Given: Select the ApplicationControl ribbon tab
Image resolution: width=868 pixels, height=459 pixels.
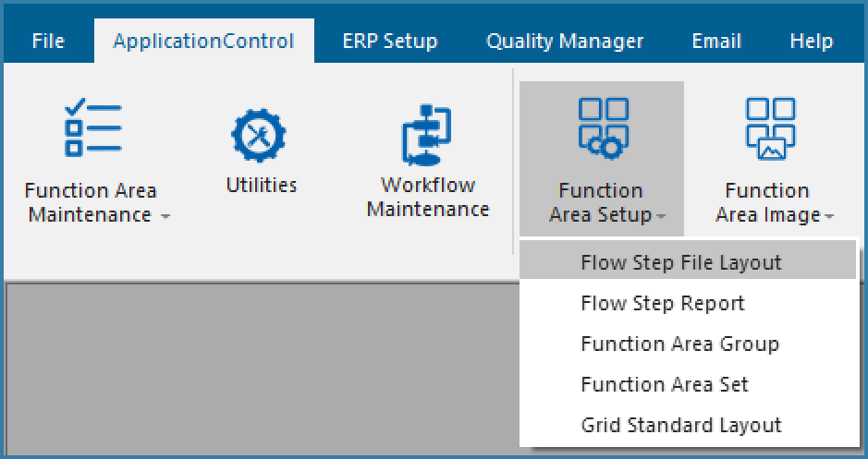Looking at the screenshot, I should point(203,41).
